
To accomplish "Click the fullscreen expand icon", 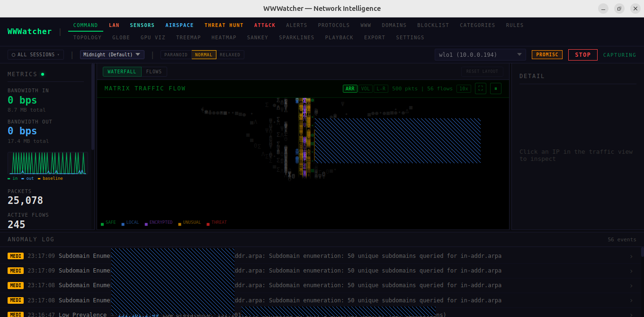I will point(481,88).
